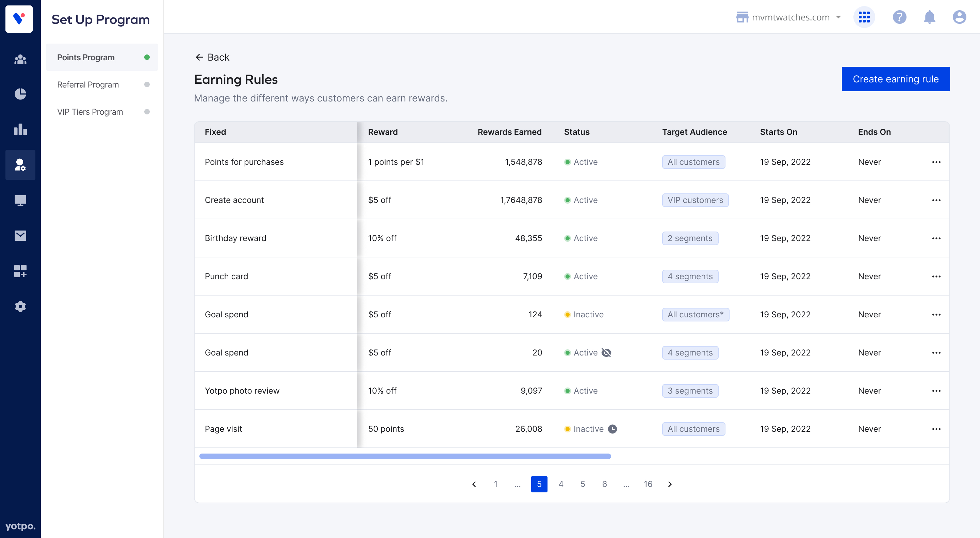Select Referral Program in side menu
This screenshot has width=980, height=538.
tap(88, 84)
